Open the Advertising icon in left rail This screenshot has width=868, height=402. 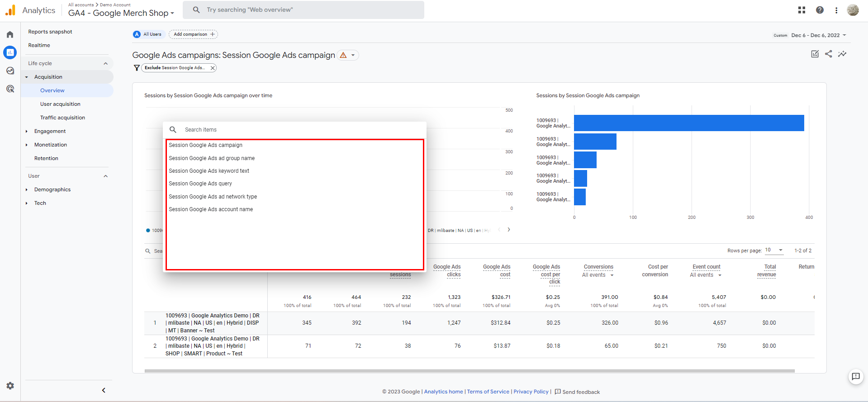click(x=10, y=89)
